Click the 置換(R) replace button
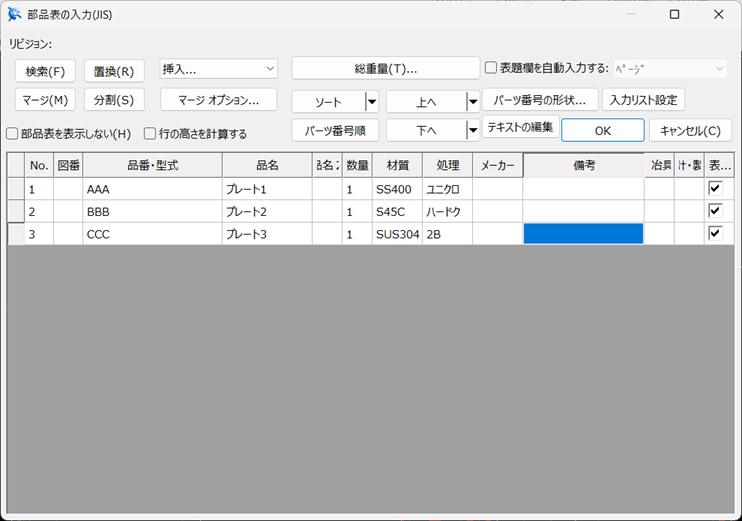Viewport: 742px width, 521px height. click(x=114, y=71)
